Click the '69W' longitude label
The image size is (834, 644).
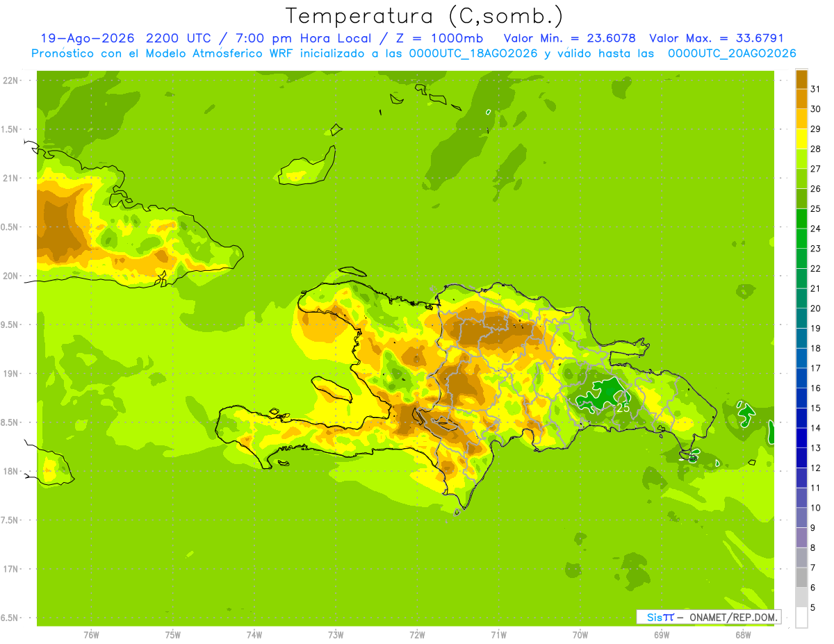tap(662, 635)
